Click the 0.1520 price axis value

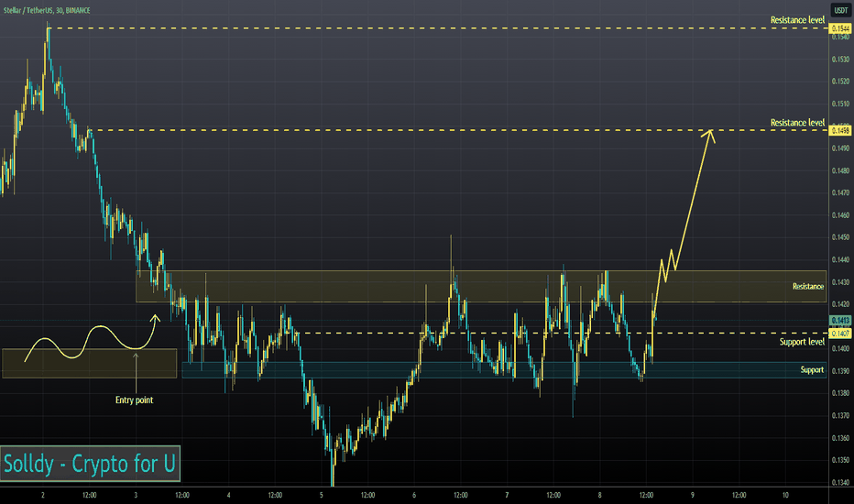[840, 82]
